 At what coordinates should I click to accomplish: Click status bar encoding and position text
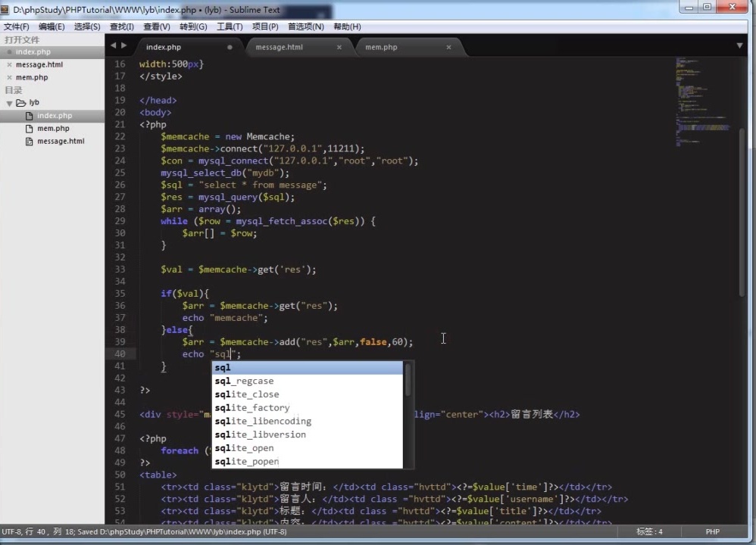(145, 531)
